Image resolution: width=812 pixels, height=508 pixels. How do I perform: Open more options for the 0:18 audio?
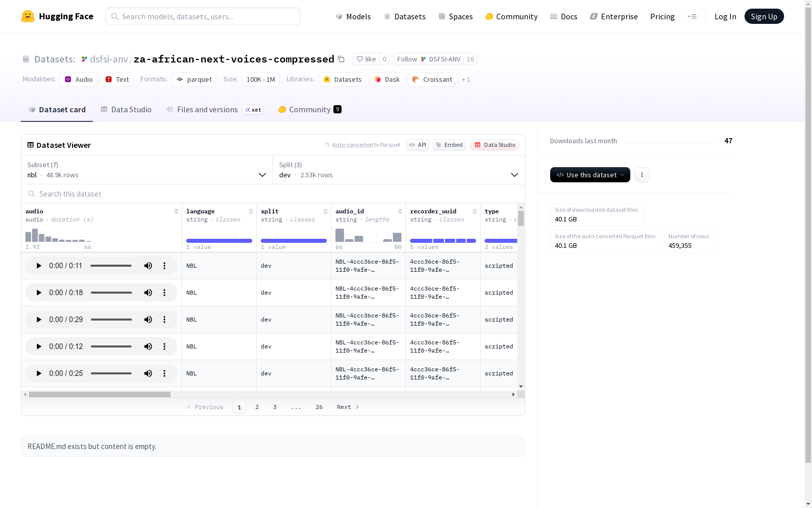pos(164,293)
